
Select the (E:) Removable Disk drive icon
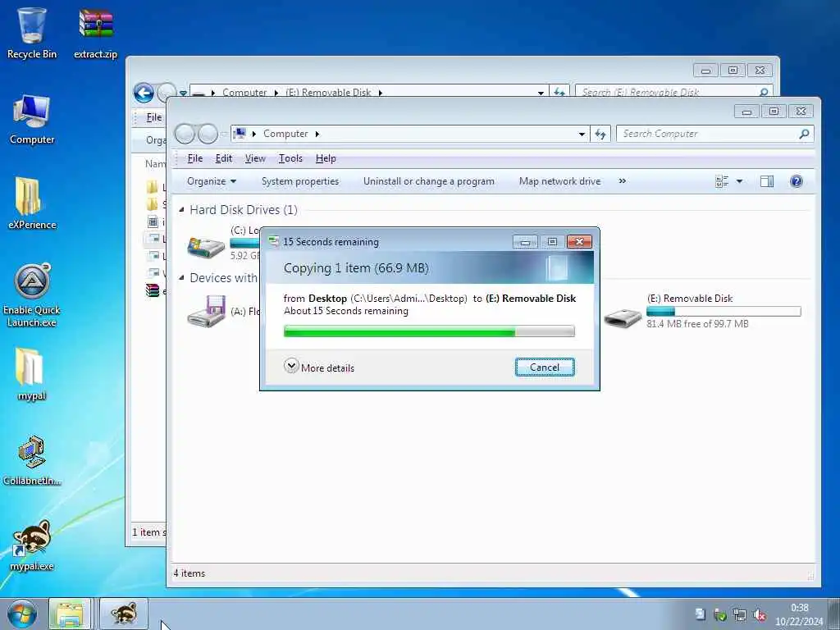623,317
